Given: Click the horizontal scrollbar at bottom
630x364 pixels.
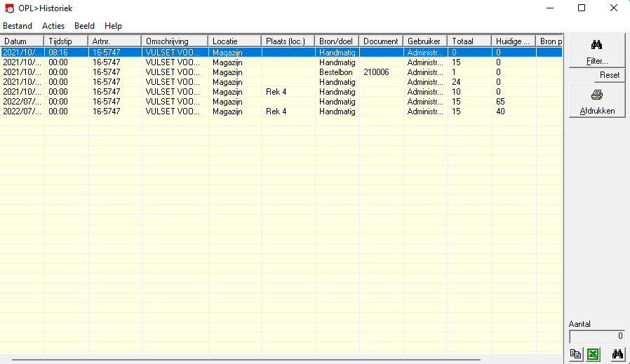Looking at the screenshot, I should (x=246, y=360).
